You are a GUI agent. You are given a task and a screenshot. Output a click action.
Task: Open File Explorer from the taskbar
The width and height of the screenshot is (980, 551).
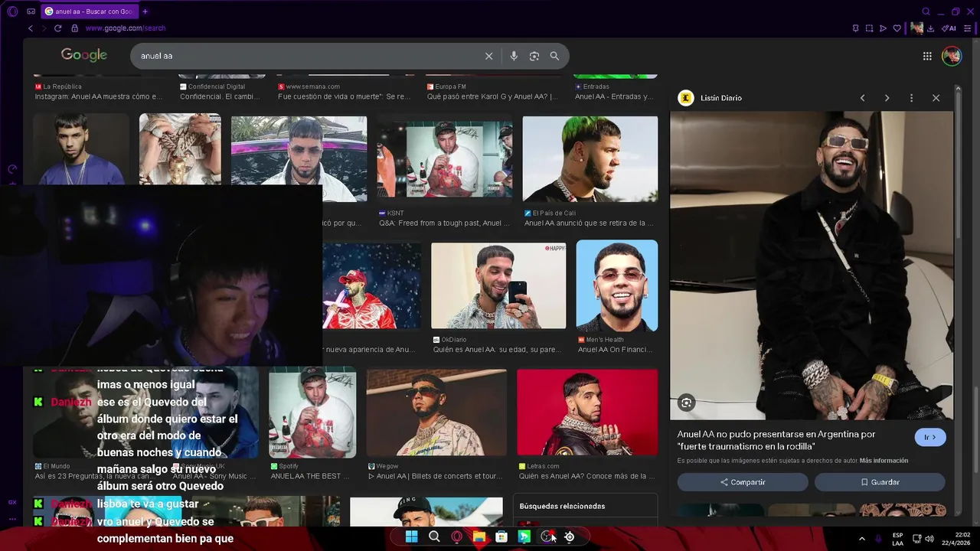pyautogui.click(x=479, y=536)
